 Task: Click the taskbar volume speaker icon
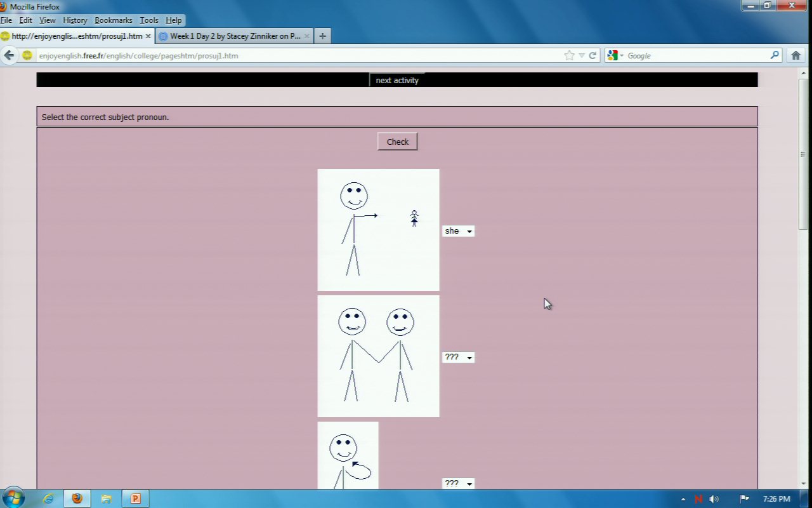(714, 499)
